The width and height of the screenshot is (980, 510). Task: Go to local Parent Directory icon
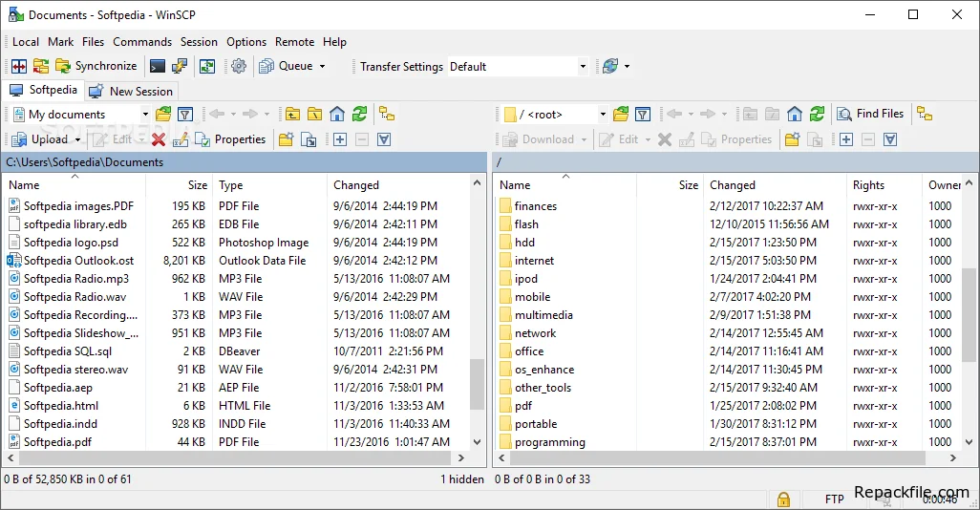click(292, 115)
